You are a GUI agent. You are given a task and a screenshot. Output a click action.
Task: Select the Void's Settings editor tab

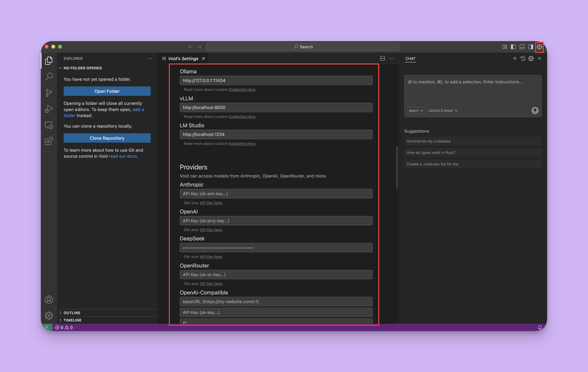point(183,59)
